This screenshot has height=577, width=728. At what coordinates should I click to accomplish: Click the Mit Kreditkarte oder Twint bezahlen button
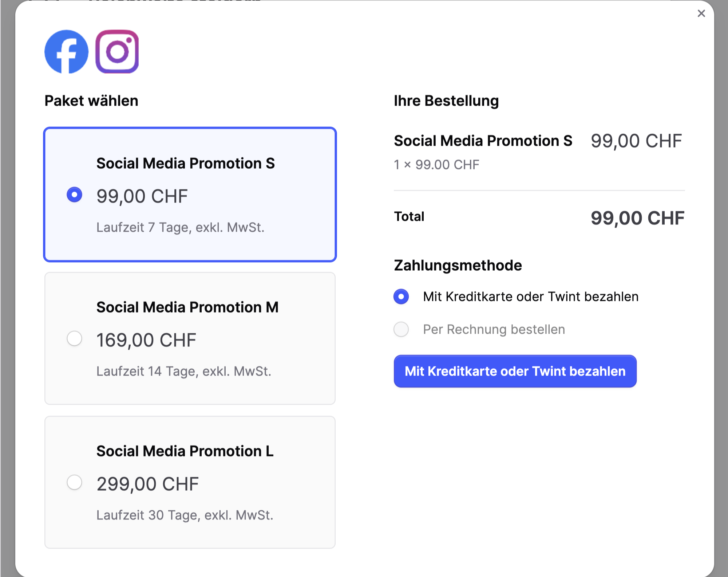pyautogui.click(x=515, y=371)
